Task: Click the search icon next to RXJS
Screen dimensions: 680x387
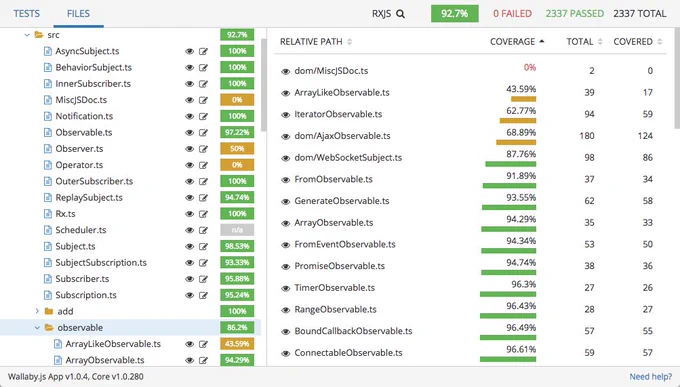Action: coord(401,14)
